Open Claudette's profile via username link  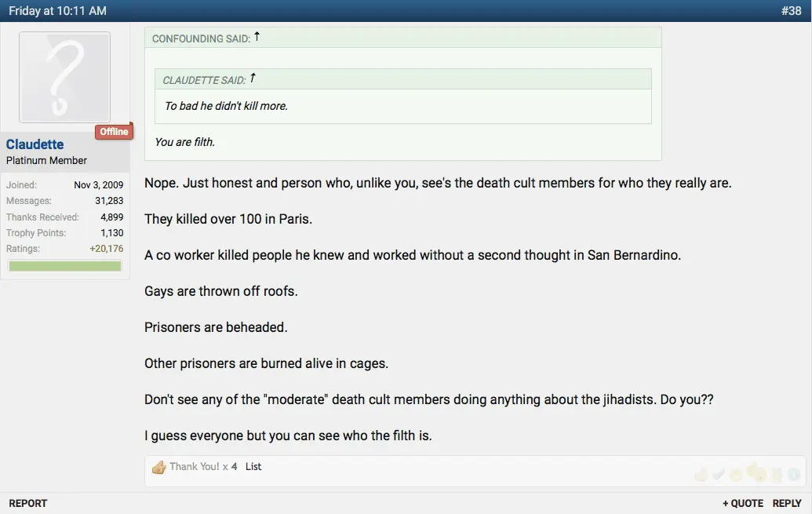click(35, 144)
